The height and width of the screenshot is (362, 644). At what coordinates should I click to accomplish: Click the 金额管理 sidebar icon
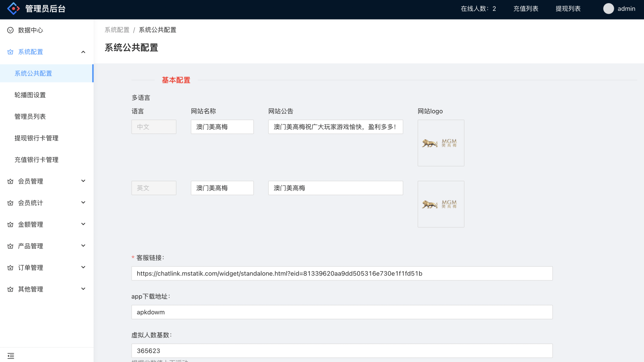point(10,224)
